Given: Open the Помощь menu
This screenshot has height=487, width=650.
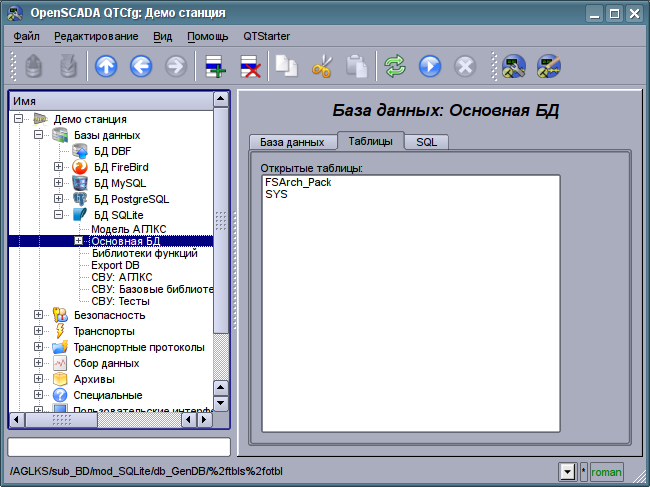Looking at the screenshot, I should (x=208, y=36).
